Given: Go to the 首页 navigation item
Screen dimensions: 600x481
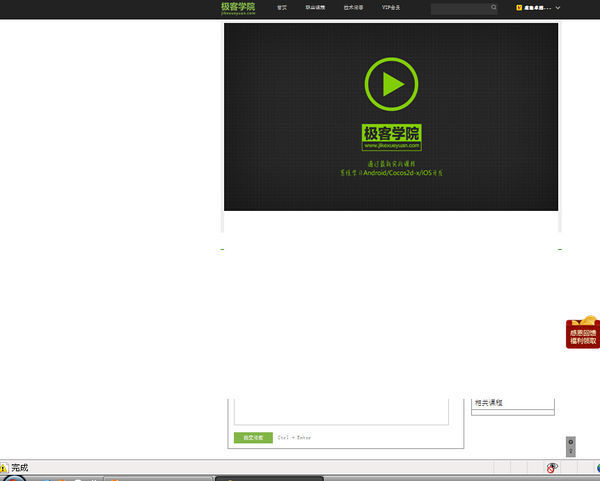Looking at the screenshot, I should tap(282, 8).
